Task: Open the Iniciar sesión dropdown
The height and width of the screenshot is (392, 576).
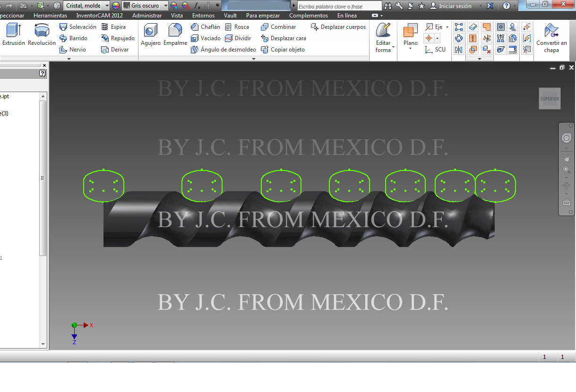Action: tap(481, 6)
